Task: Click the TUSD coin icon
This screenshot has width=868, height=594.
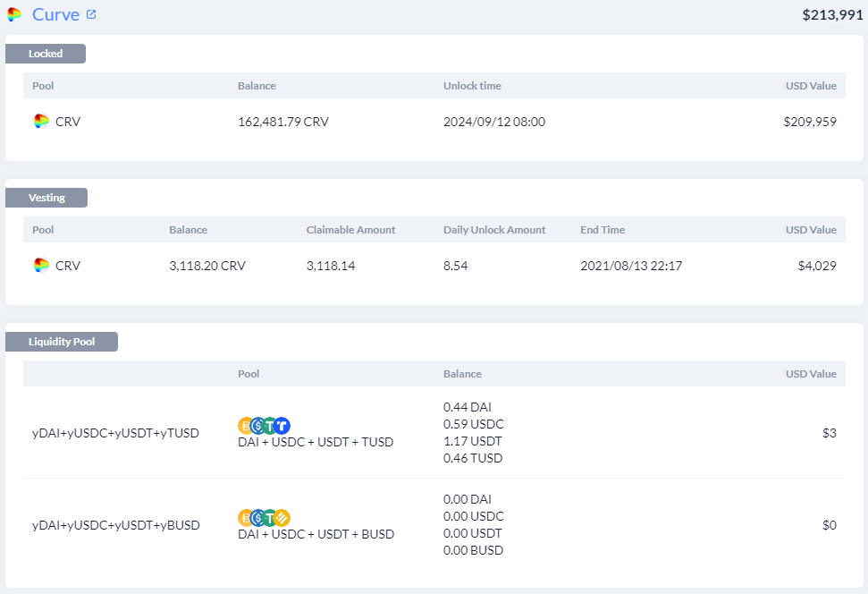Action: pos(282,426)
